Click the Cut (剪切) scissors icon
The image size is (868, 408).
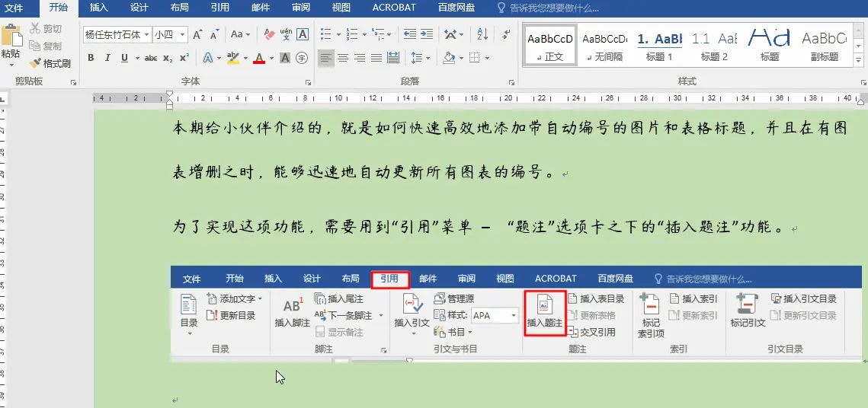35,29
